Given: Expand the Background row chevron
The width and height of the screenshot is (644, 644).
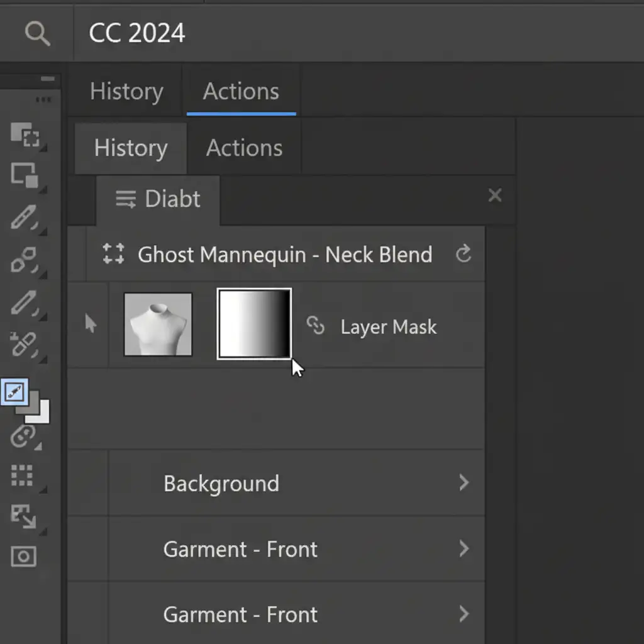Looking at the screenshot, I should [464, 483].
